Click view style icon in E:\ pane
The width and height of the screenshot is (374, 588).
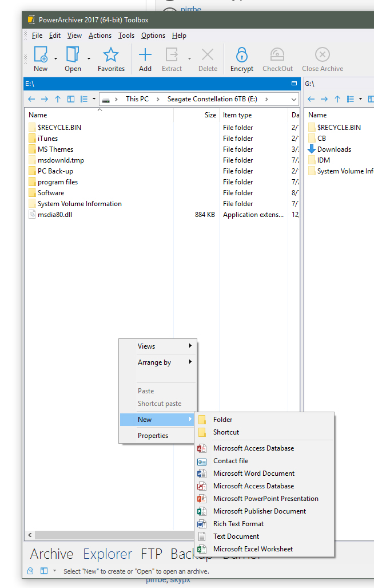(x=84, y=99)
